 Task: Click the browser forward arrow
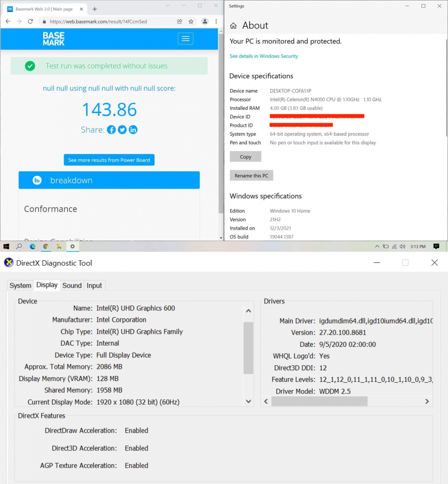pos(19,21)
